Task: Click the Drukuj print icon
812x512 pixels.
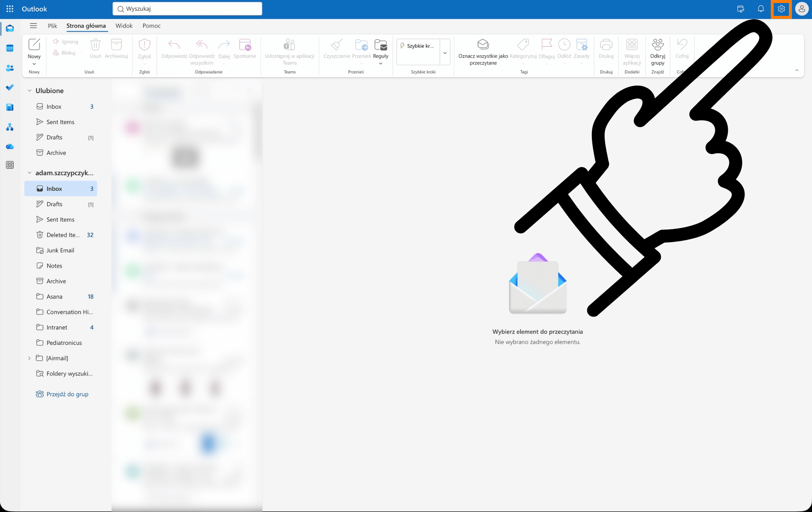Action: [x=606, y=44]
